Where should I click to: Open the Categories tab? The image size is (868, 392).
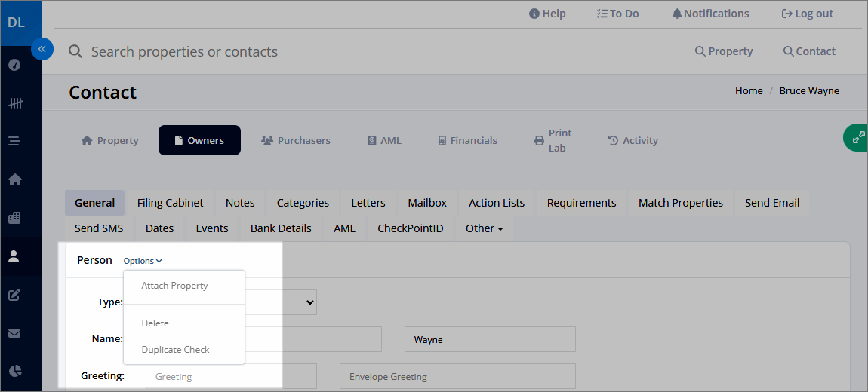[303, 203]
